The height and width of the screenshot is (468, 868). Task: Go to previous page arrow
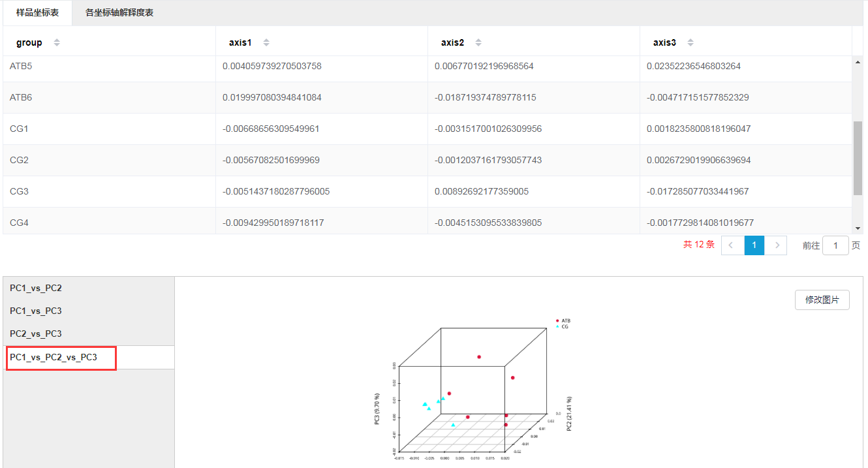[x=731, y=245]
